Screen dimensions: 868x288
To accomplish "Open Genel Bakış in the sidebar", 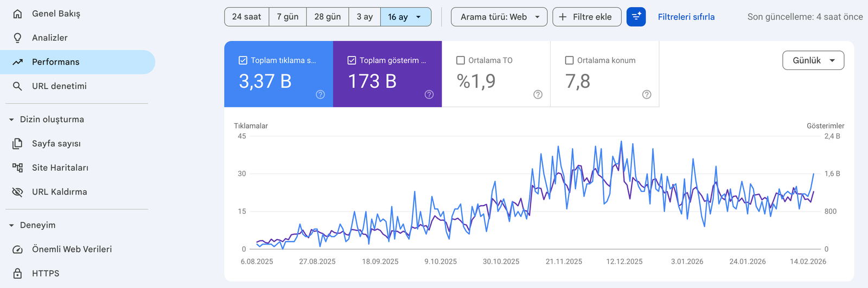I will tap(56, 14).
